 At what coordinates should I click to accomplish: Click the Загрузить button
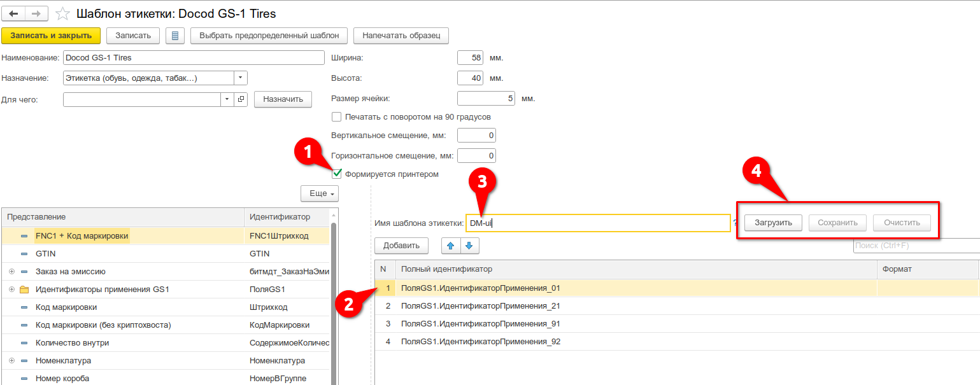point(773,223)
